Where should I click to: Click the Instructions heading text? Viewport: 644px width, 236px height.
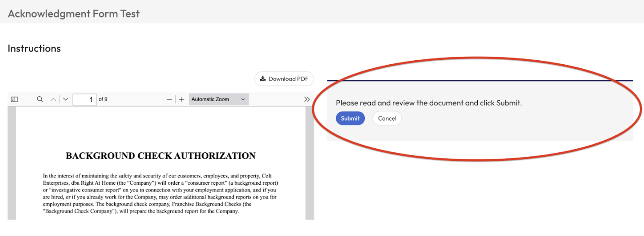point(34,49)
